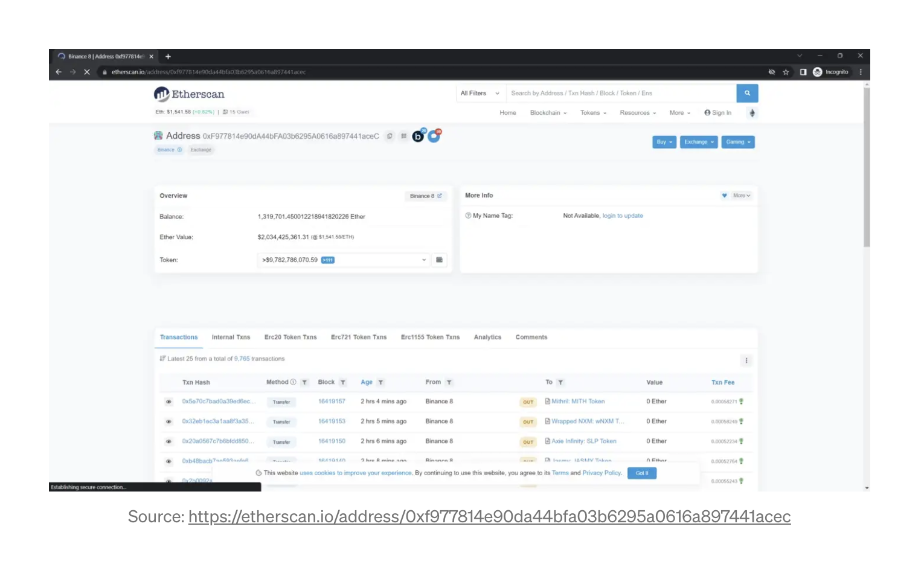Switch to the Comments tab
The width and height of the screenshot is (924, 570).
[x=531, y=338]
